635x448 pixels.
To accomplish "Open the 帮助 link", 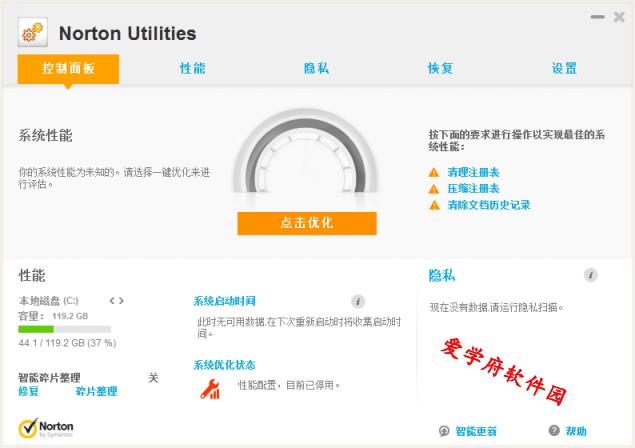I will pos(576,431).
